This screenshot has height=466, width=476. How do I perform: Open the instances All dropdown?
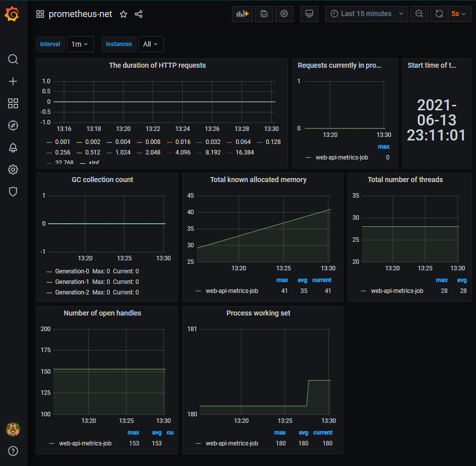point(151,44)
